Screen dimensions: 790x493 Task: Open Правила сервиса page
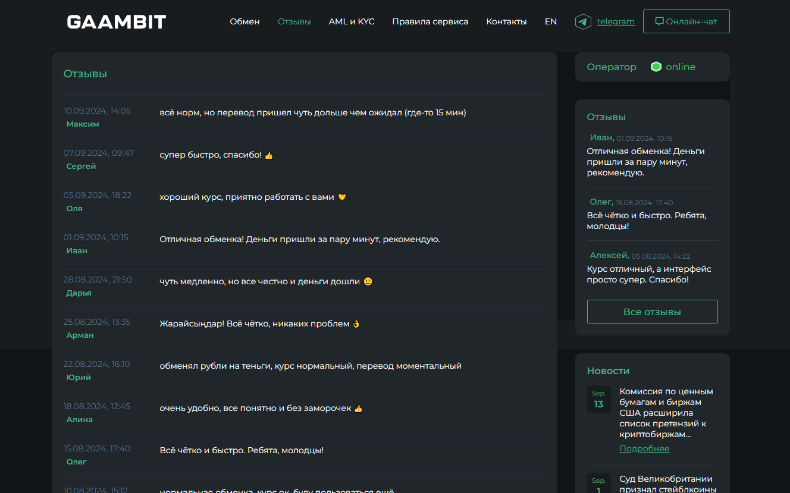[x=430, y=22]
